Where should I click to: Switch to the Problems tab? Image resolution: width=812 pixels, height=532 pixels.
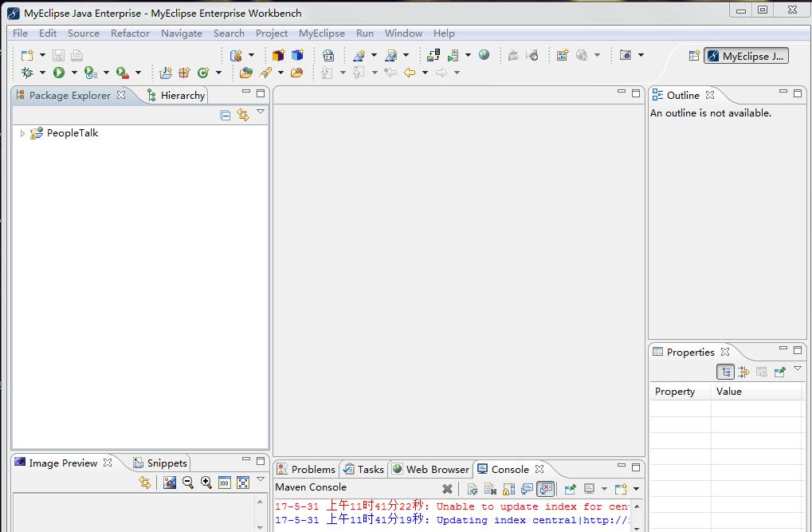pos(306,469)
